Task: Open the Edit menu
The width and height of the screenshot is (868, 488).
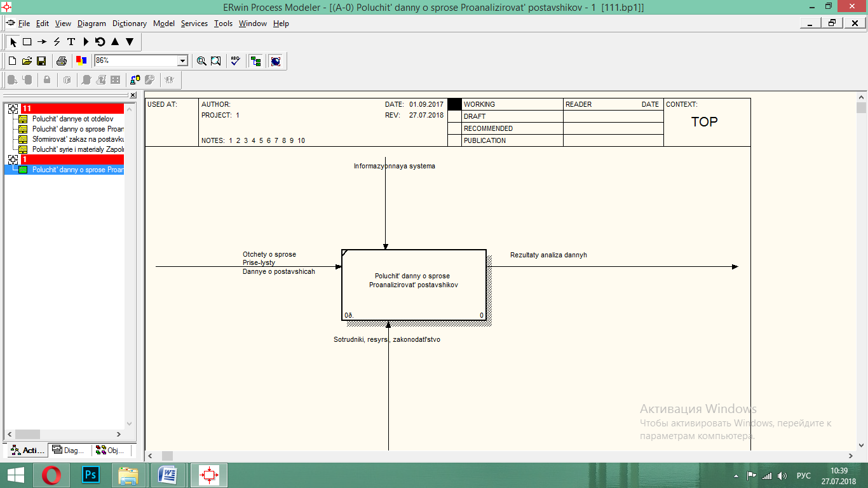Action: 43,24
